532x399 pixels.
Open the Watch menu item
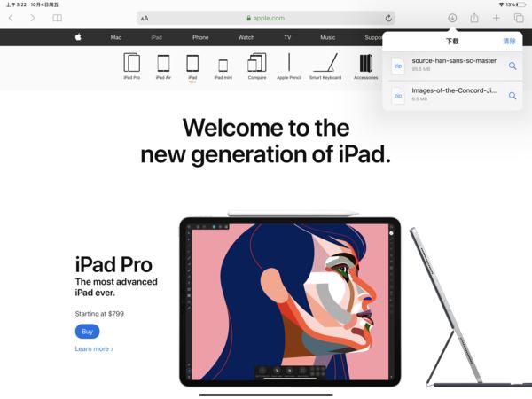[x=246, y=37]
